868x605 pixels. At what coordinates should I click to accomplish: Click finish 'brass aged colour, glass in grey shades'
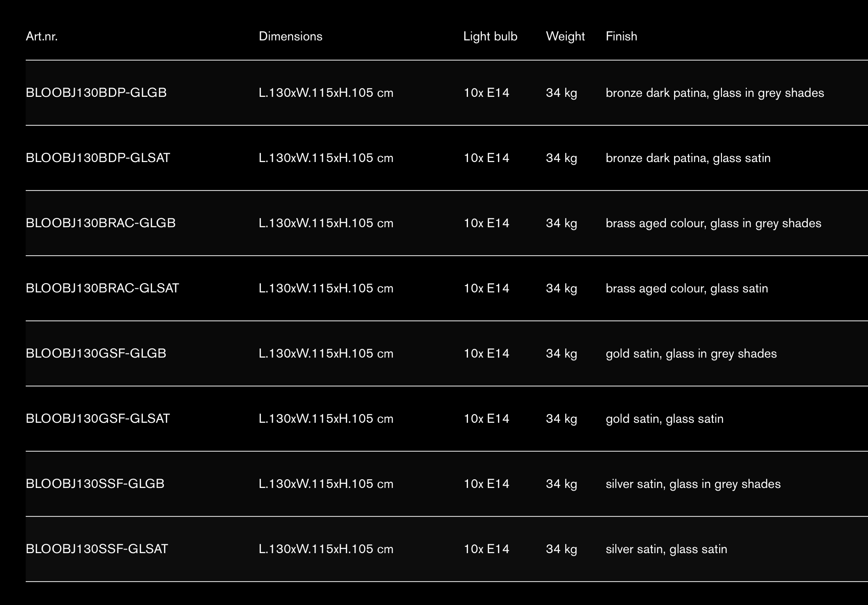coord(713,223)
